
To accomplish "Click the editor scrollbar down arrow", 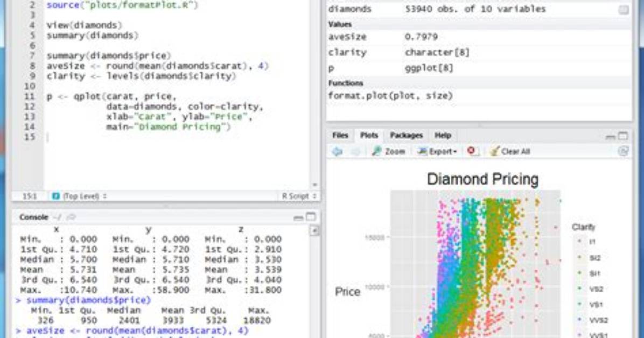I will pos(314,185).
